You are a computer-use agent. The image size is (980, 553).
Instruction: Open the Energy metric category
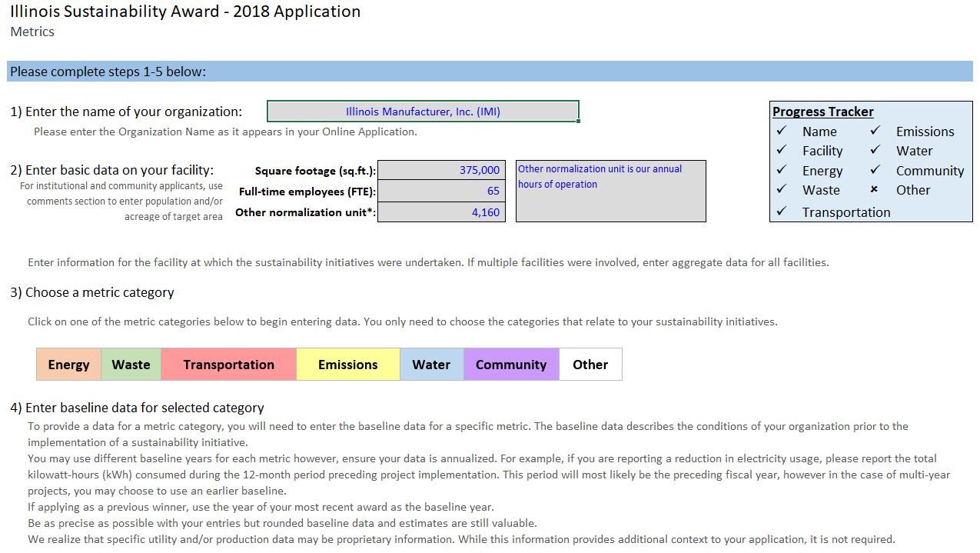pos(68,365)
